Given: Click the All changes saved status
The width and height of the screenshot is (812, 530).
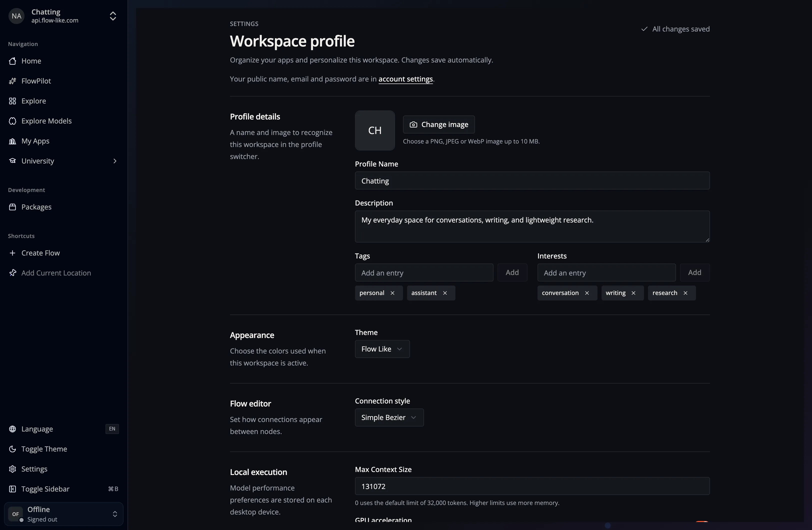Looking at the screenshot, I should [x=675, y=29].
